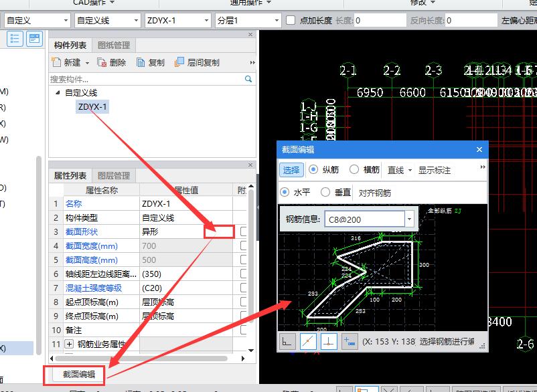This screenshot has height=392, width=537.
Task: Click the 新建 new component icon
Action: pyautogui.click(x=56, y=62)
